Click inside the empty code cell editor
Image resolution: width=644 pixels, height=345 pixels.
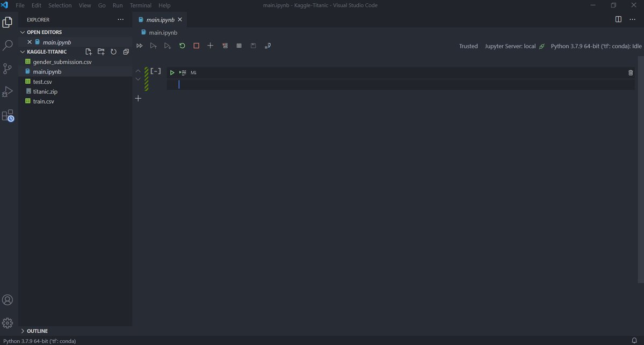(401, 85)
